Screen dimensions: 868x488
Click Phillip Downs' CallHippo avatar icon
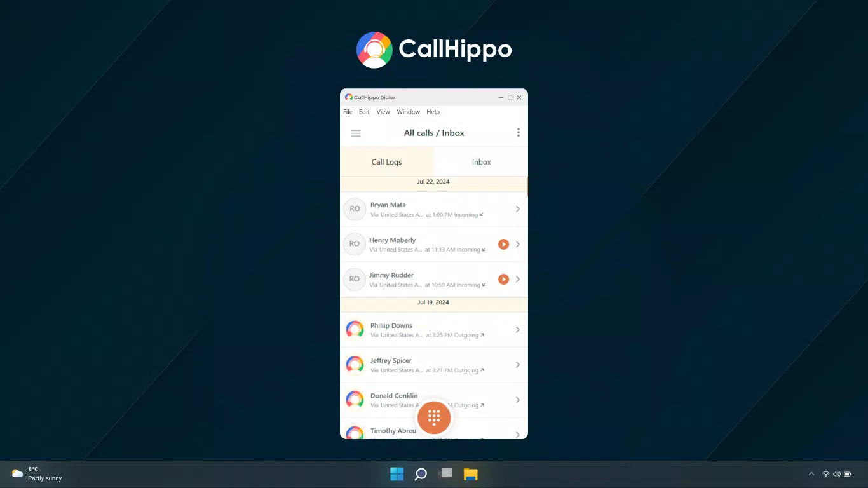tap(355, 330)
